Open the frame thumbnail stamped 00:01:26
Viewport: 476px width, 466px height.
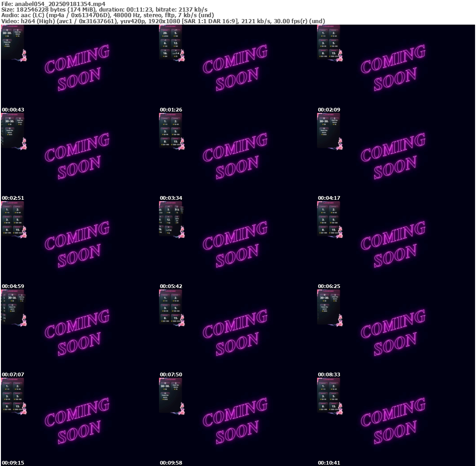(x=238, y=69)
